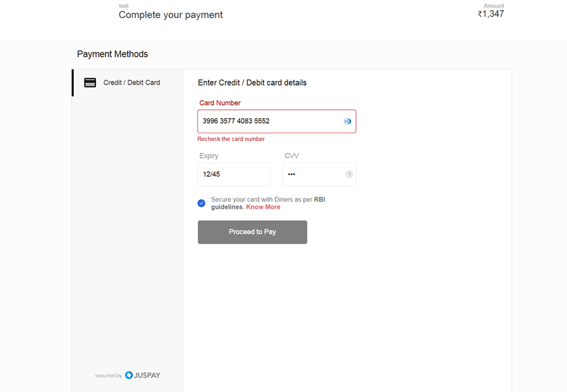Click the Complete your payment title

pos(171,15)
